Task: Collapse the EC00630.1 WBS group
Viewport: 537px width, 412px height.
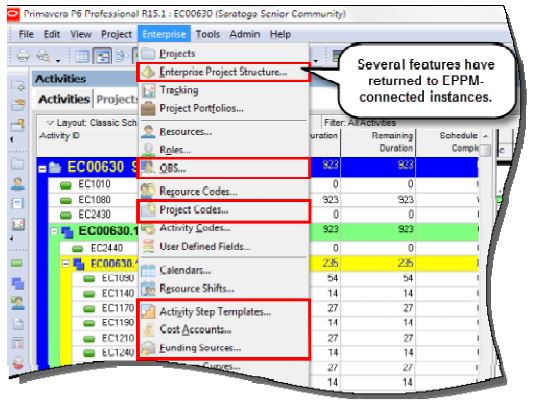Action: click(54, 232)
